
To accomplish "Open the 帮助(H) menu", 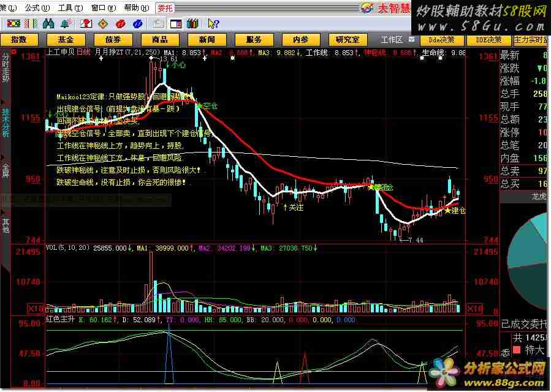I will [x=136, y=7].
